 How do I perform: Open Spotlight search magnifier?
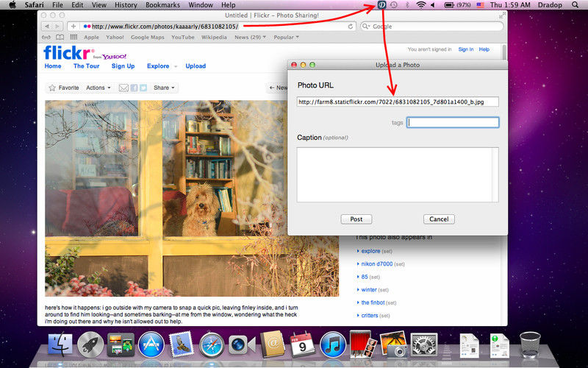[x=575, y=5]
